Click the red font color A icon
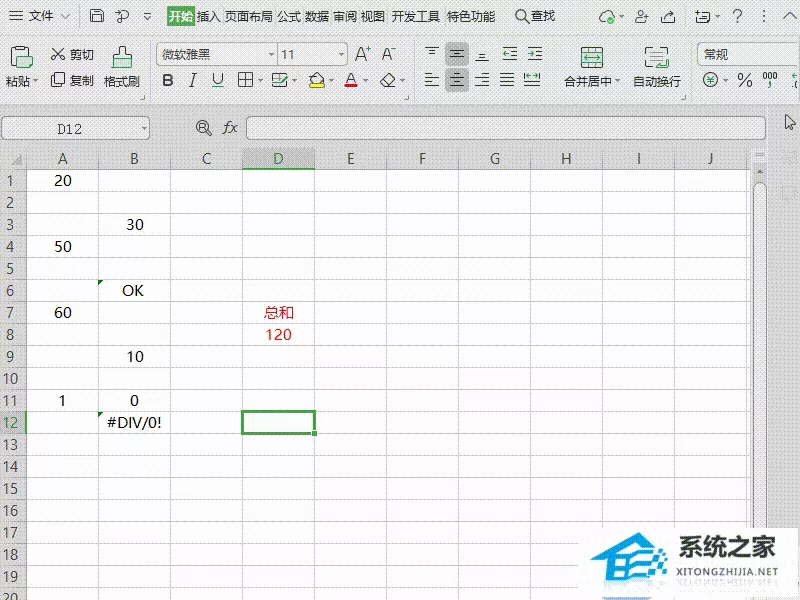The width and height of the screenshot is (800, 600). click(x=351, y=80)
